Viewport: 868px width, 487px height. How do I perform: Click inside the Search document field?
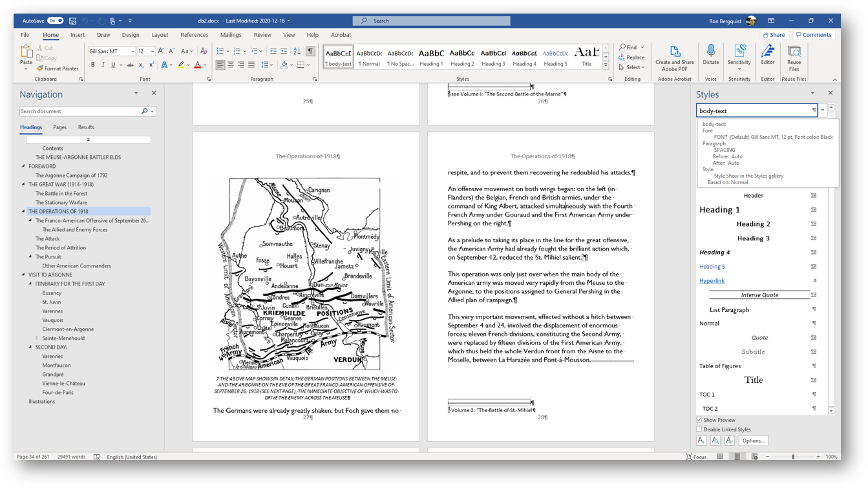78,110
